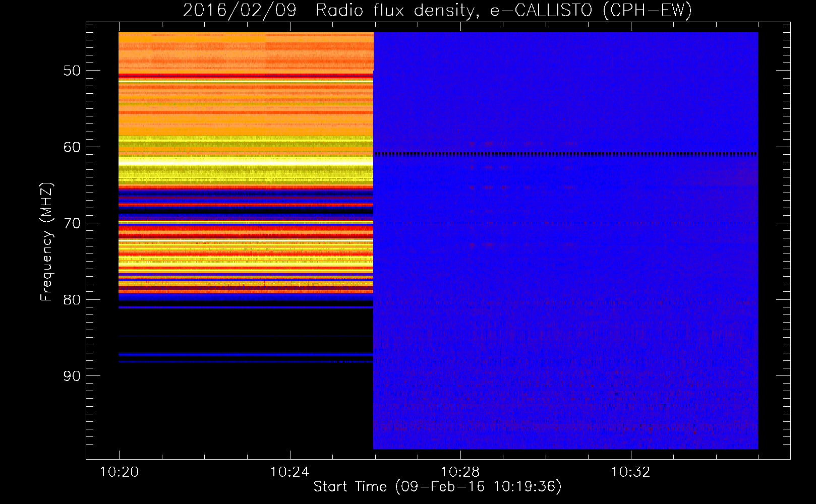Click the frequency tick label "80"
The image size is (816, 504).
(x=72, y=300)
